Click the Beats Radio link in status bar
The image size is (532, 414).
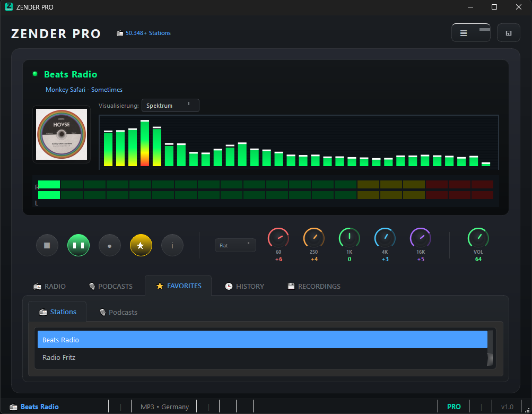click(x=40, y=407)
